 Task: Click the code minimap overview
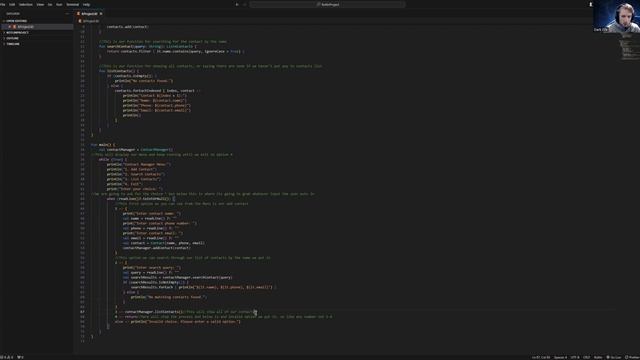pos(629,48)
